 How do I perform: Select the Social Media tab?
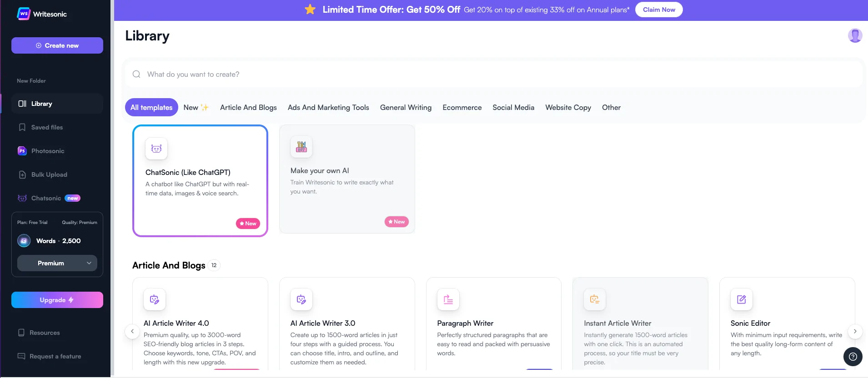tap(513, 108)
